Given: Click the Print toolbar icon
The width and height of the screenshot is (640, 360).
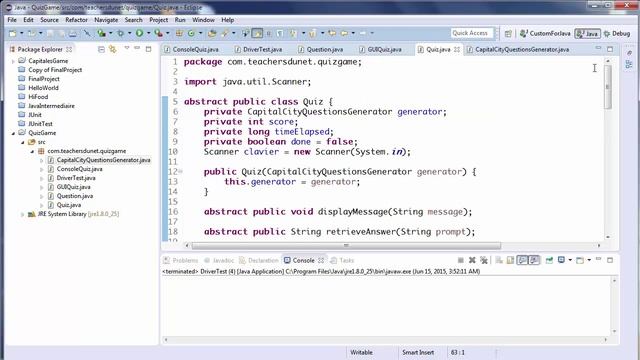Looking at the screenshot, I should (73, 33).
